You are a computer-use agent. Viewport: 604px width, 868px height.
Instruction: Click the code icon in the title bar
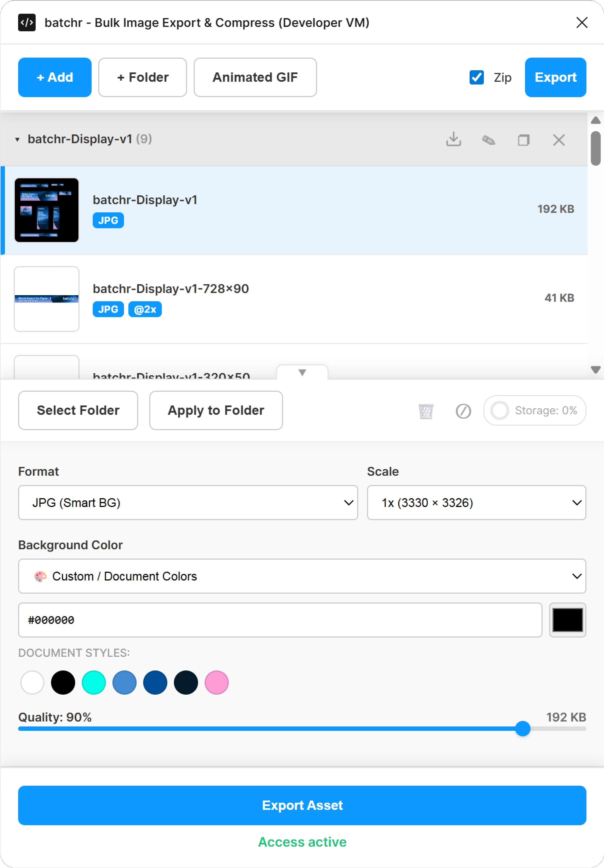(x=27, y=22)
